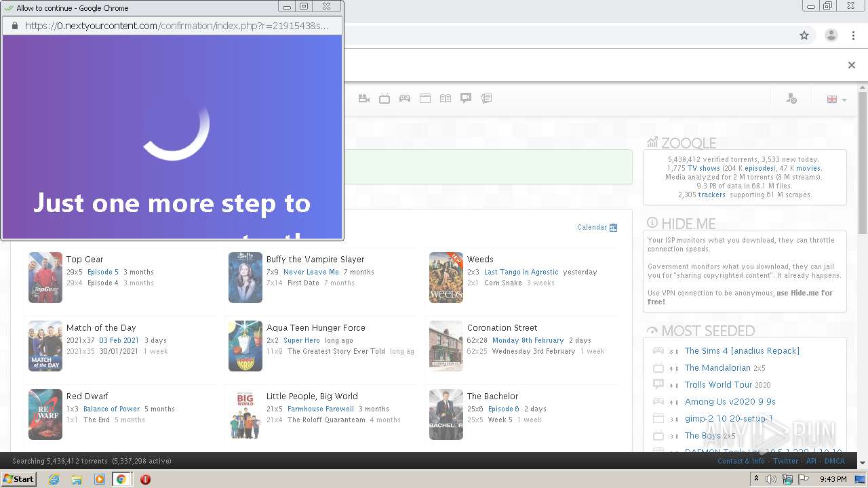The height and width of the screenshot is (488, 868).
Task: Open The Sims 4 anadius Repack link
Action: (742, 350)
